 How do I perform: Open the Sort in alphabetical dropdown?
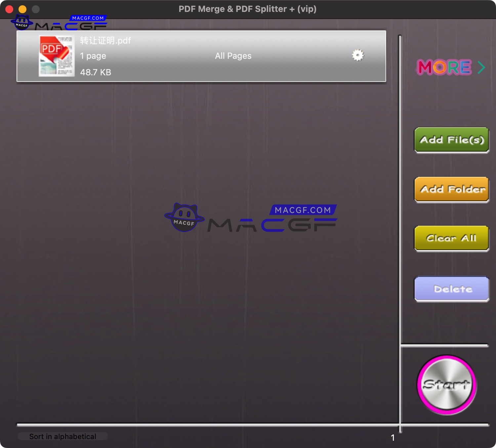(x=62, y=436)
